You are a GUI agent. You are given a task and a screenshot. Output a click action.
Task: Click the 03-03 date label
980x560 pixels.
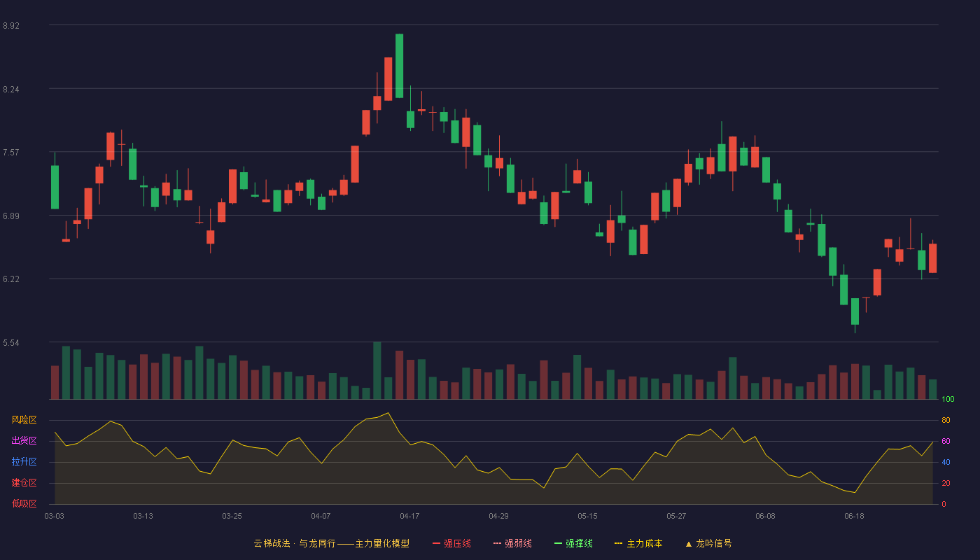pyautogui.click(x=54, y=516)
